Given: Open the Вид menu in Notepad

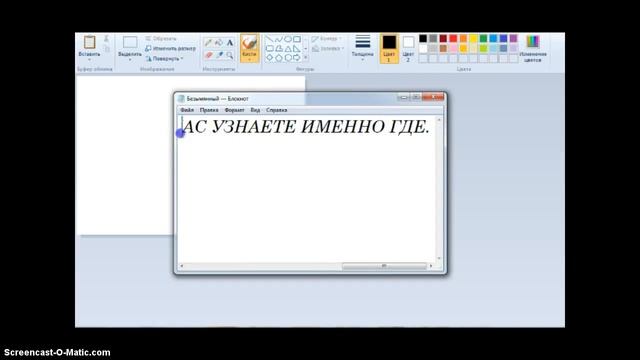Looking at the screenshot, I should click(x=255, y=110).
